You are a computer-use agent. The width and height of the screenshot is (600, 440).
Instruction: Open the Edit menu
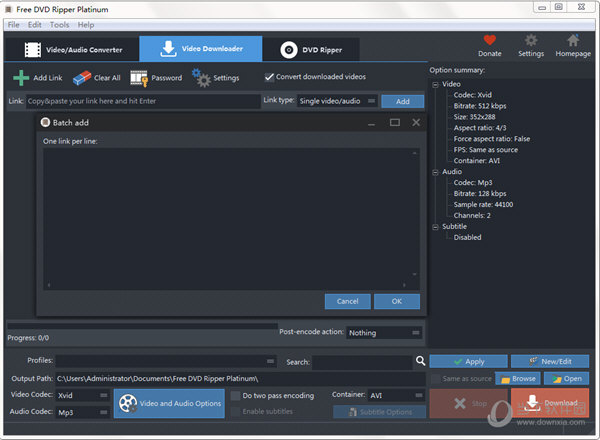click(x=34, y=25)
